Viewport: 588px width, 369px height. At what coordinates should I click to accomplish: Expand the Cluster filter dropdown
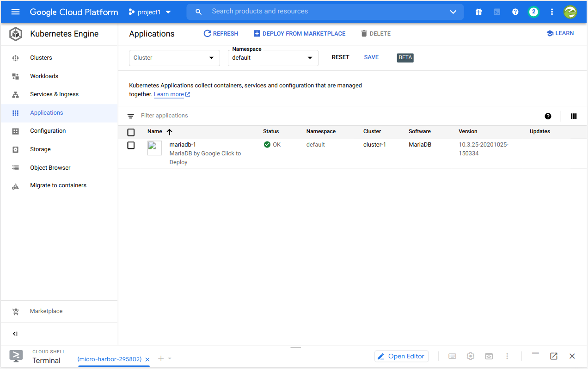coord(174,58)
